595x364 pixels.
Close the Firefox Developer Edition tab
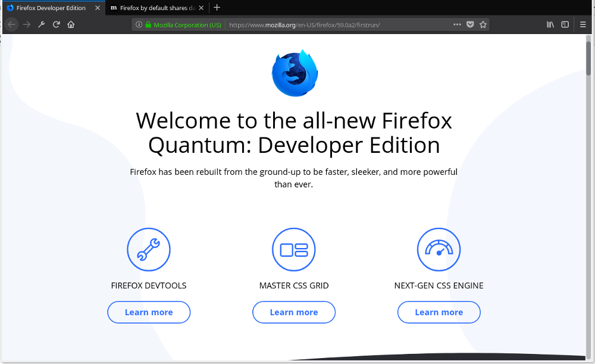tap(98, 8)
